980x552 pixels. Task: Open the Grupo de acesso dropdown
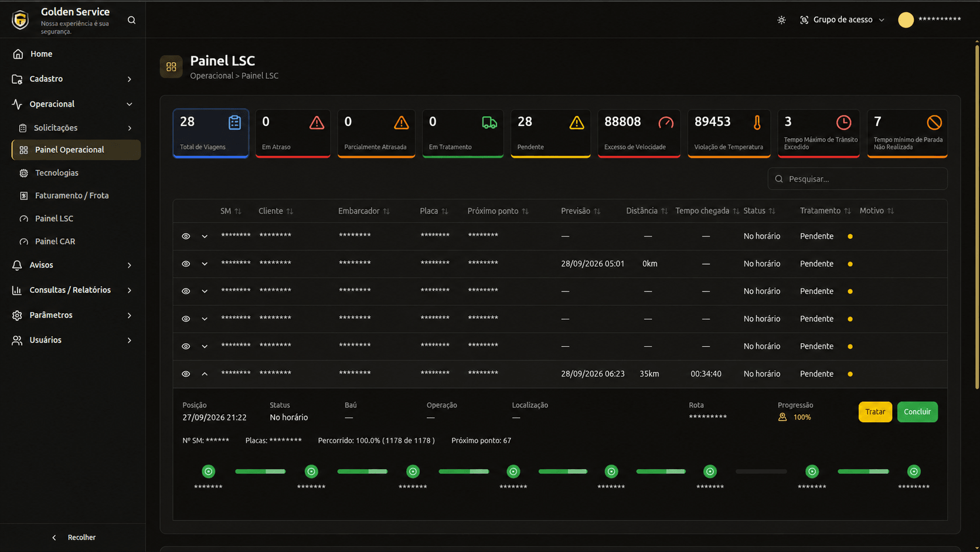click(842, 20)
